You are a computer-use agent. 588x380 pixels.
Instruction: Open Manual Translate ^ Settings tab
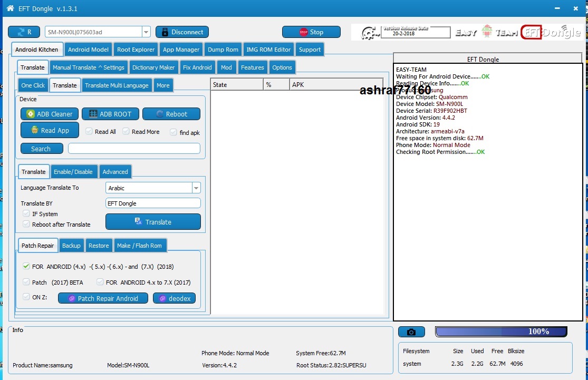pyautogui.click(x=89, y=67)
